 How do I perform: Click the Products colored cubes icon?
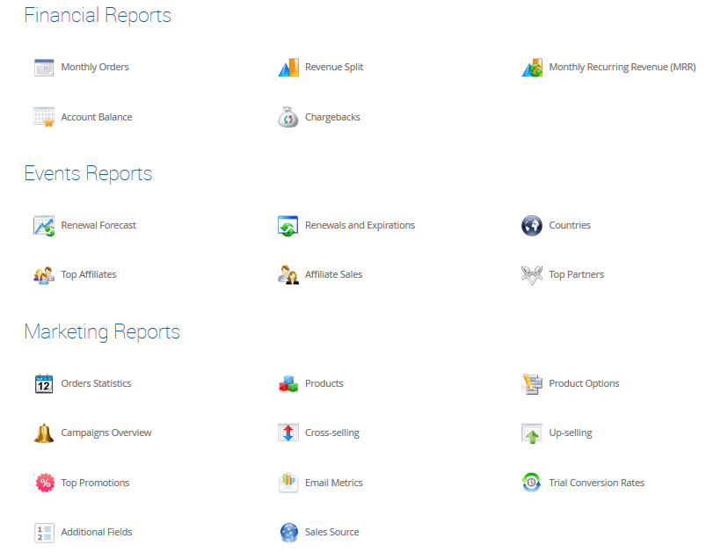288,384
